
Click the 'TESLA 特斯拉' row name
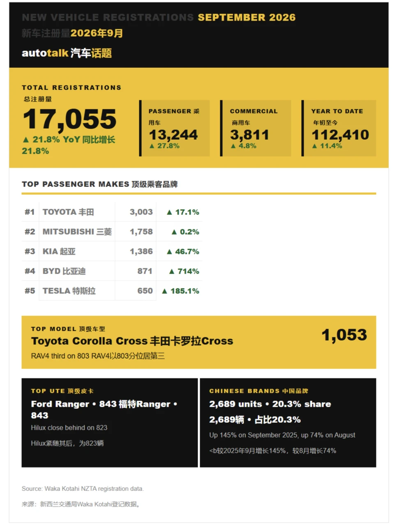[x=69, y=291]
